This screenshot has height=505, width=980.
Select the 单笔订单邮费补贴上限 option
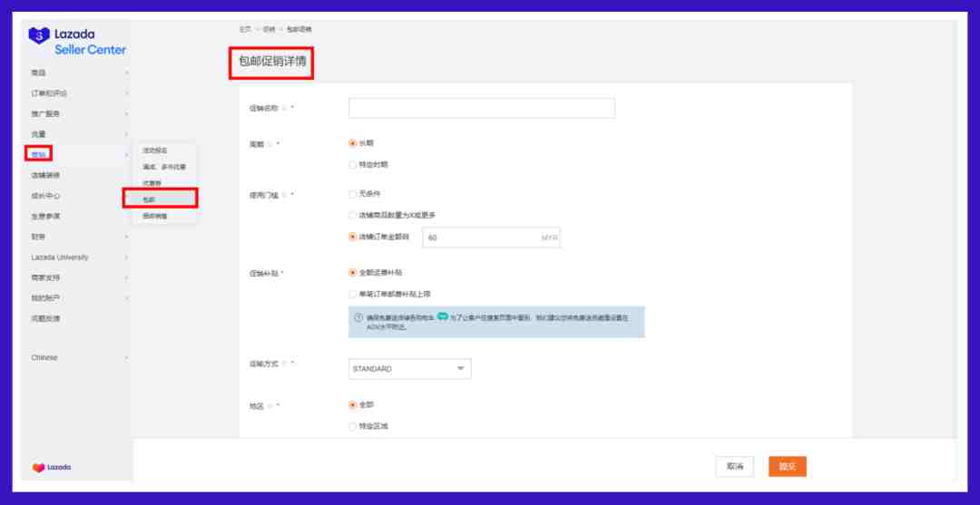pyautogui.click(x=352, y=294)
